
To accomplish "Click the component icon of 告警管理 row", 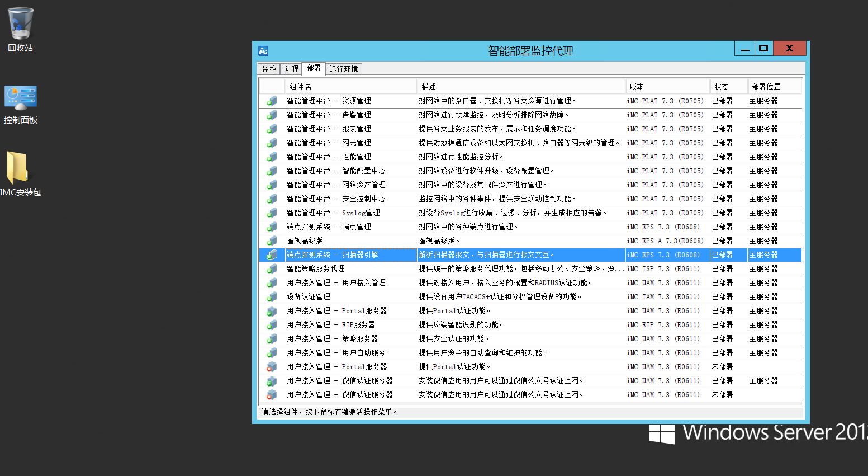I will pos(272,115).
